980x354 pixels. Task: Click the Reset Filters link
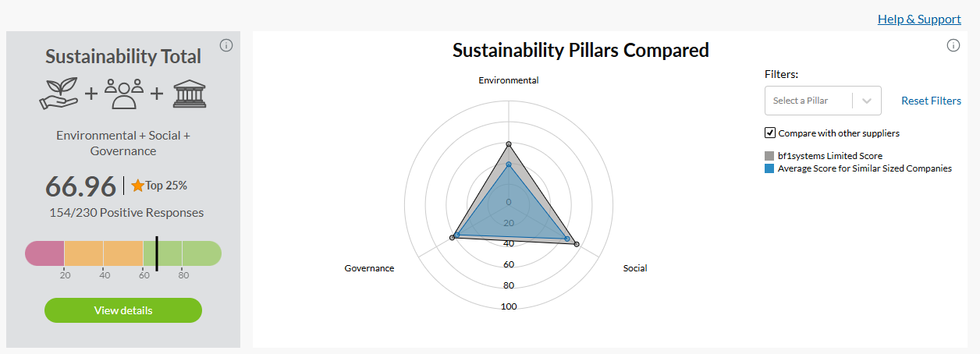[931, 101]
